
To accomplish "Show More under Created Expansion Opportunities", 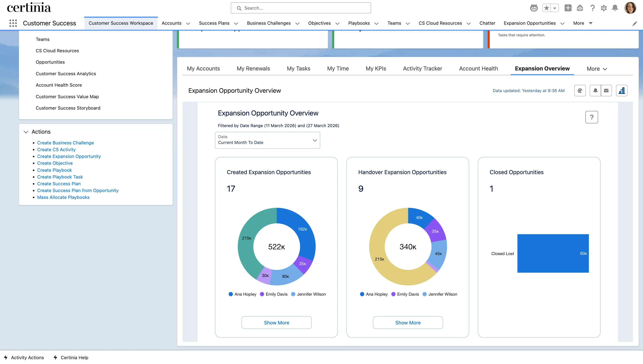I will pyautogui.click(x=276, y=322).
